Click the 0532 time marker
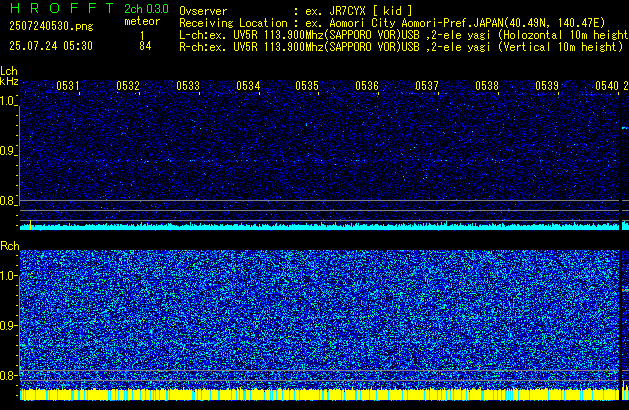The height and width of the screenshot is (410, 629). 128,86
